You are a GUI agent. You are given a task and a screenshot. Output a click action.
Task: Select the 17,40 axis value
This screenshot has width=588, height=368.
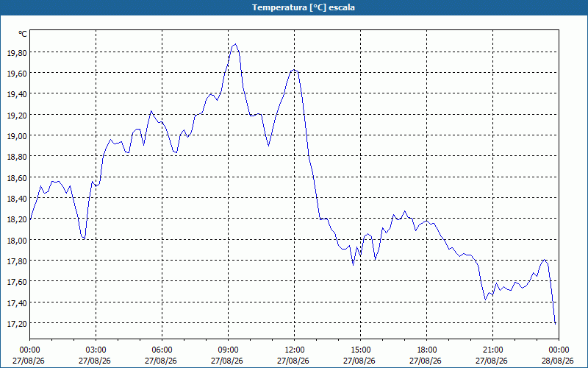[x=17, y=302]
